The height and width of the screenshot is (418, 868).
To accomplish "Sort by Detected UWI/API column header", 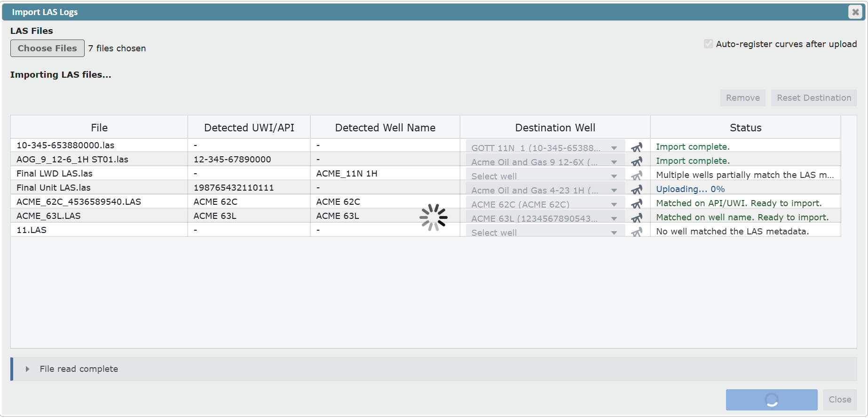I will click(249, 127).
